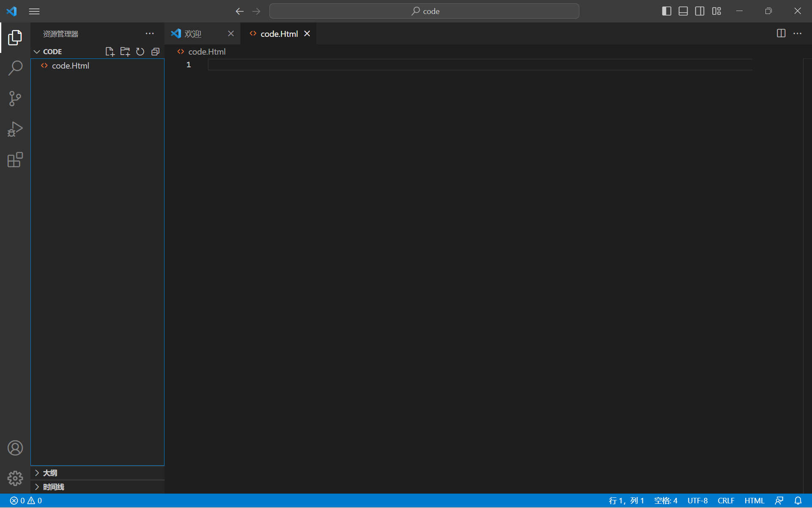Viewport: 812px width, 508px height.
Task: Open the Search view in activity bar
Action: click(15, 68)
